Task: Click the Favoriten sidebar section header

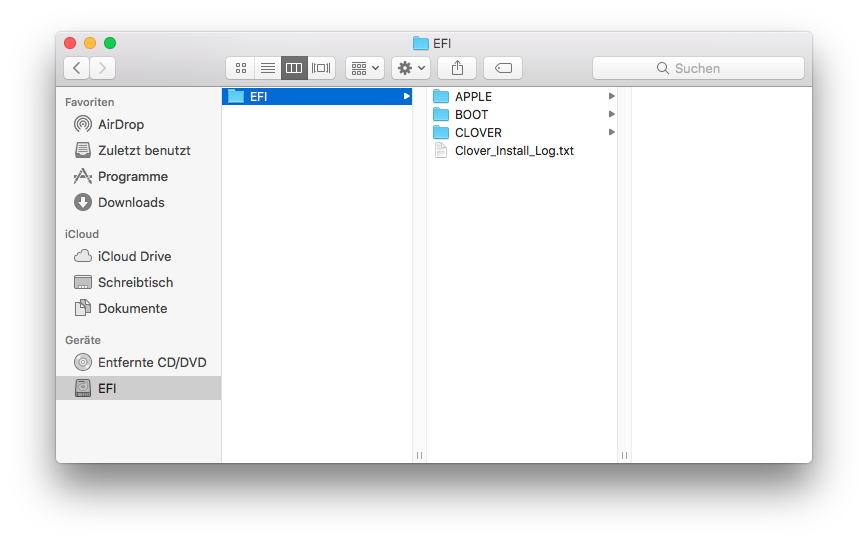Action: point(90,102)
